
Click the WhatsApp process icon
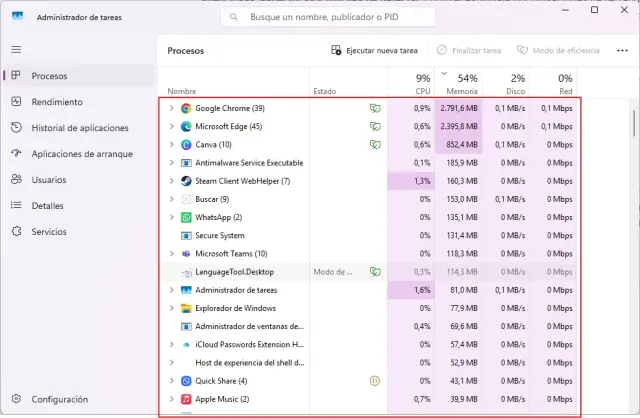186,217
